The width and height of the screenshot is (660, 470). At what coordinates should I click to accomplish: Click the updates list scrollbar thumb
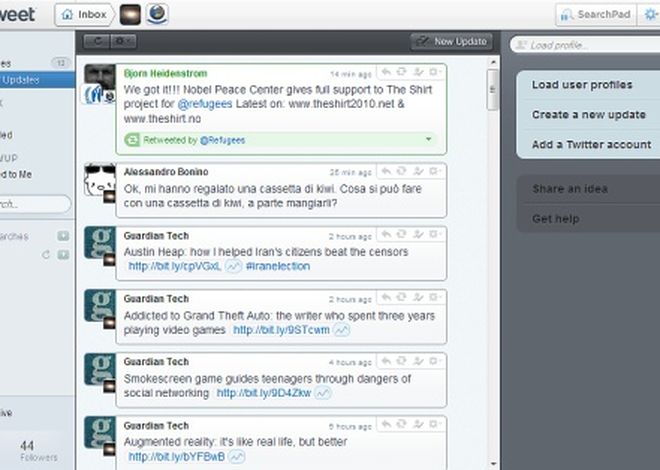coord(493,90)
